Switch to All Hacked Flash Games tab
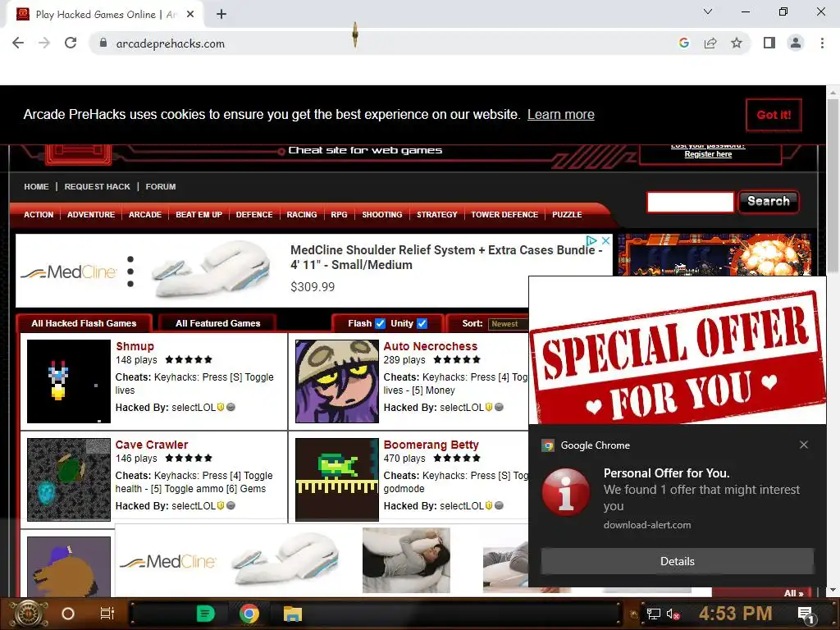This screenshot has height=630, width=840. 84,323
